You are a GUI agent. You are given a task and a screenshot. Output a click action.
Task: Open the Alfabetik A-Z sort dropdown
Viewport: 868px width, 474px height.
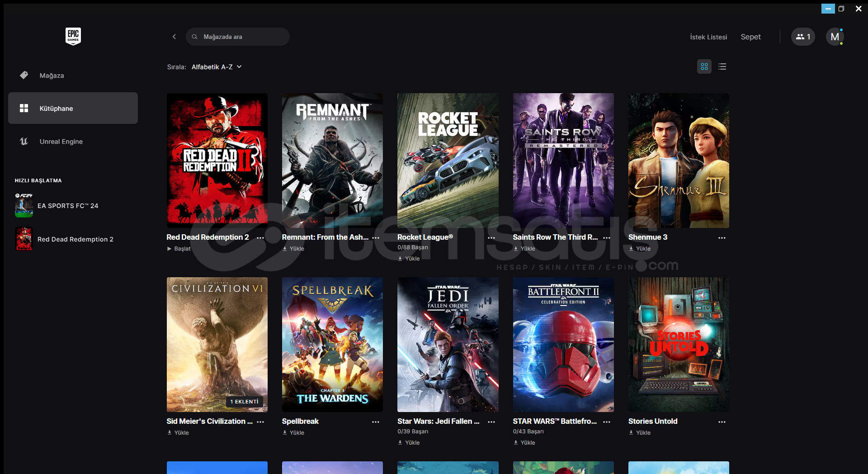[217, 67]
